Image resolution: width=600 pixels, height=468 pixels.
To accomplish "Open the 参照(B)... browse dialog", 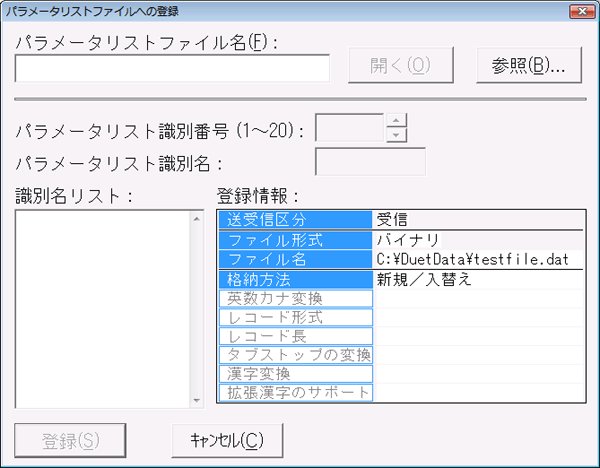I will (x=529, y=65).
